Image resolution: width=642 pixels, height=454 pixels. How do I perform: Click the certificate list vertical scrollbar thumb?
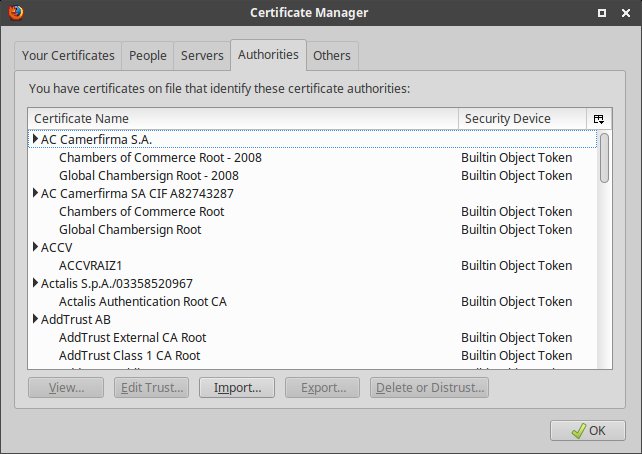pyautogui.click(x=604, y=157)
